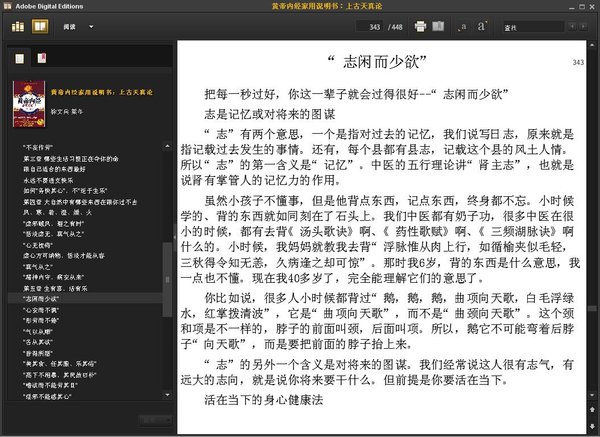Open contents entry "形劳而不倦"
600x437 pixels.
point(41,320)
